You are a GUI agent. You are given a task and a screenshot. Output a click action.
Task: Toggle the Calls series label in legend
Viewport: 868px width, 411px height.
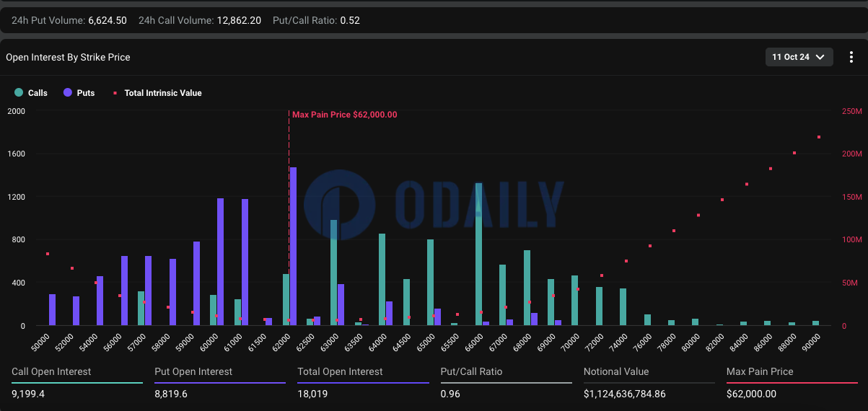pos(38,93)
